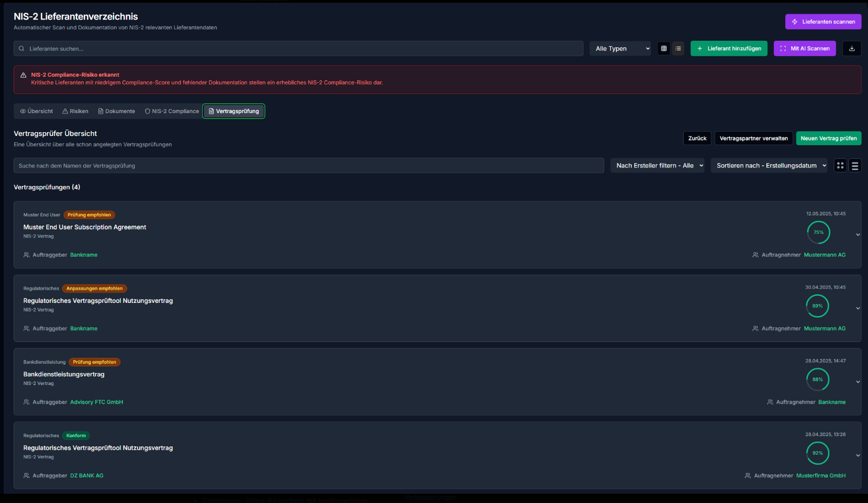
Task: Click Mit AI Scannen button
Action: pos(805,48)
